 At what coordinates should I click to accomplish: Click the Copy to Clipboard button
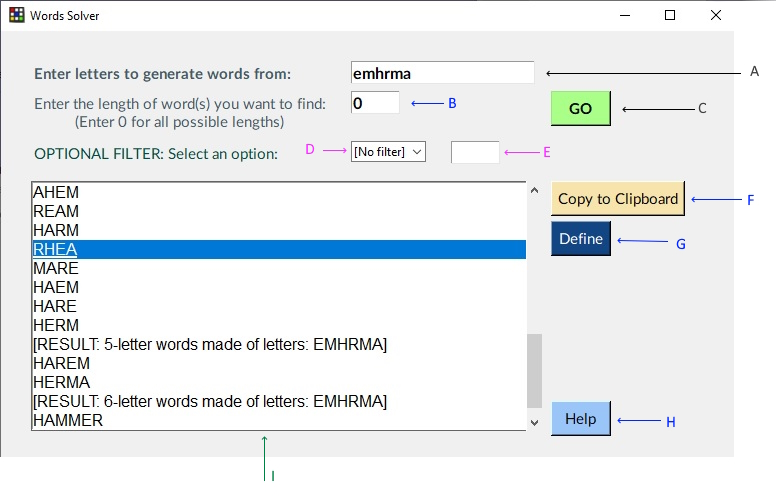point(618,199)
